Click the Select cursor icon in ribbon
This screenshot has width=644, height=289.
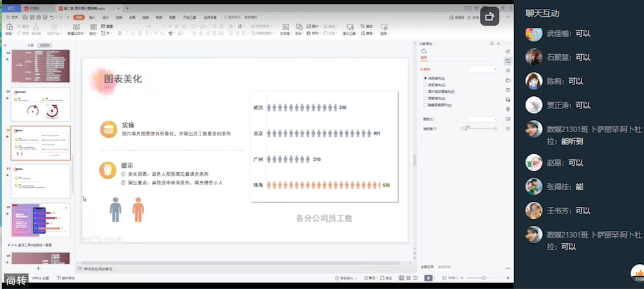(x=384, y=26)
